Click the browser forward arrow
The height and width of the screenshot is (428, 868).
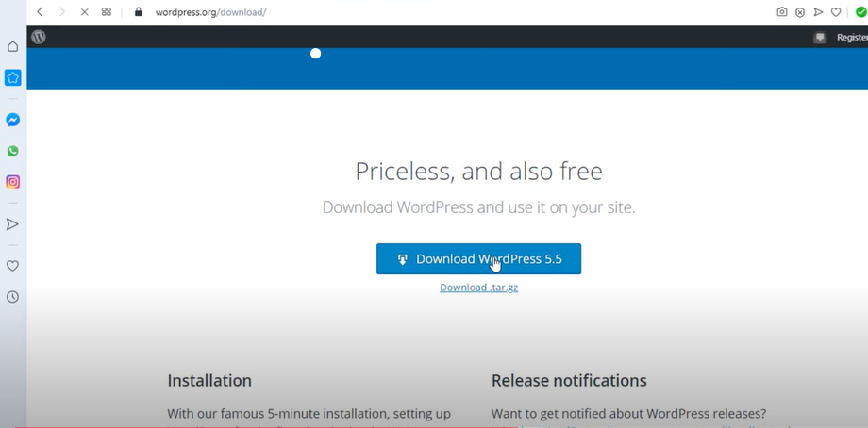coord(62,11)
